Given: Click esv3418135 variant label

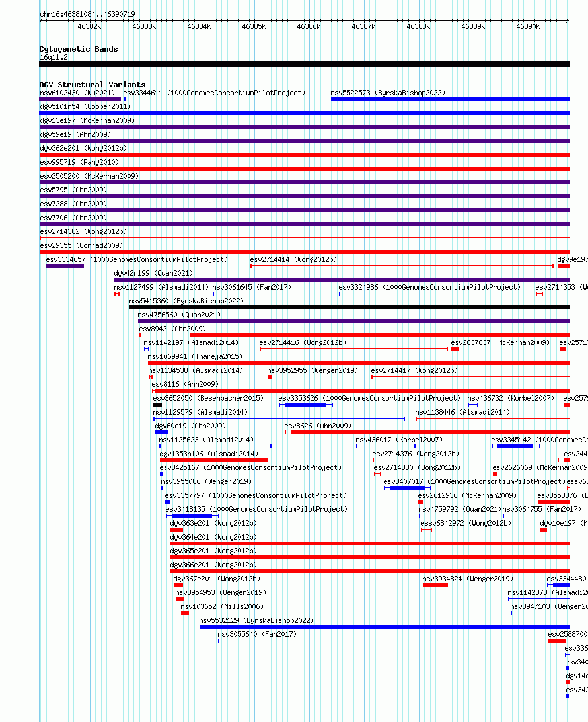Looking at the screenshot, I should pos(257,509).
